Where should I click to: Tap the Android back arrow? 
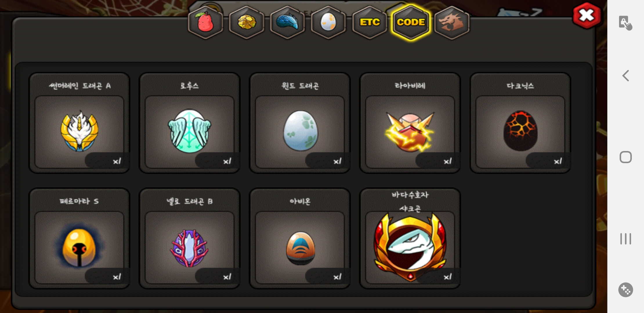(x=625, y=76)
